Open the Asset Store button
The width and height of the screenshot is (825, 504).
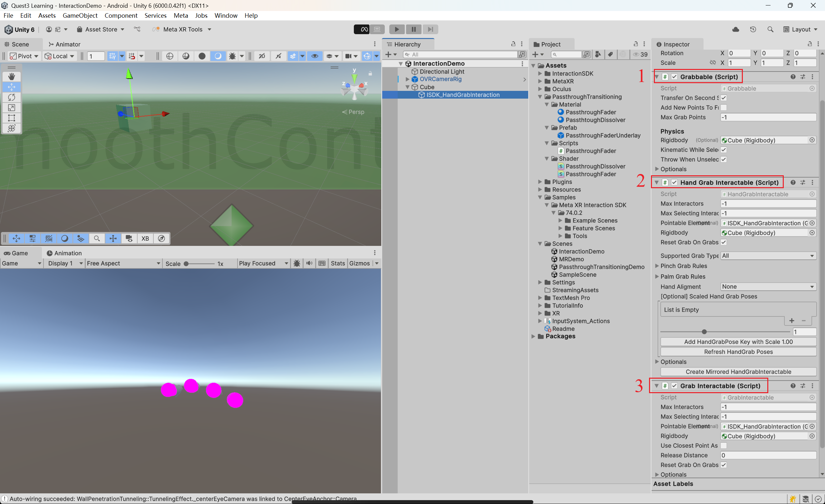(x=101, y=29)
